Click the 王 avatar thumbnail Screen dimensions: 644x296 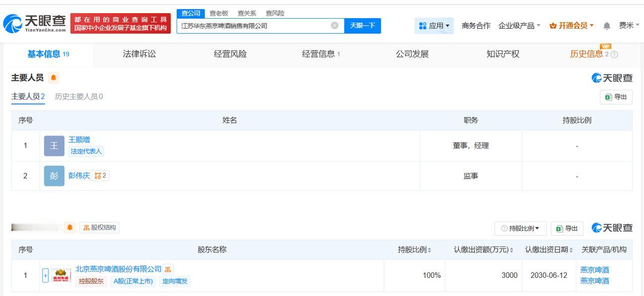tap(54, 145)
